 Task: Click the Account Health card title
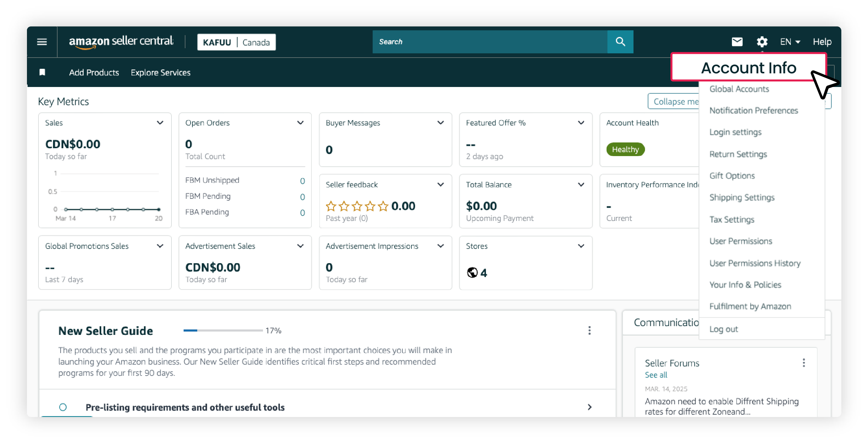632,123
